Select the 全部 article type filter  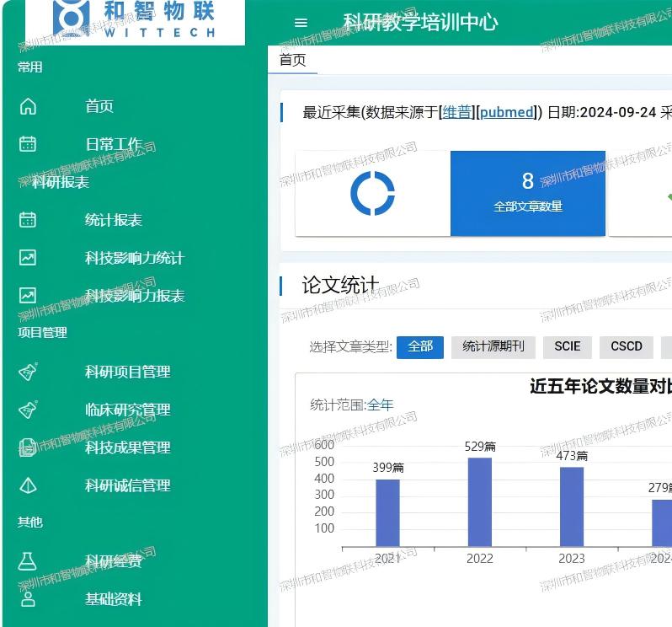[x=420, y=346]
